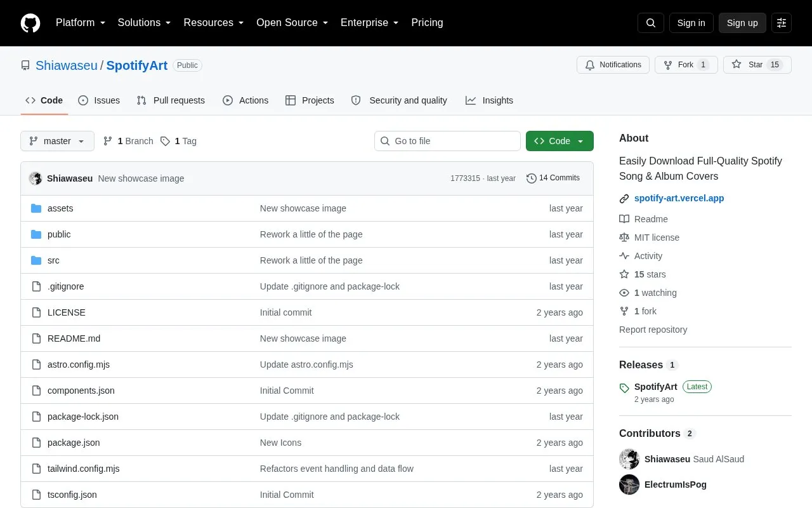The image size is (812, 508).
Task: Click the pulse icon next to Activity
Action: point(624,256)
